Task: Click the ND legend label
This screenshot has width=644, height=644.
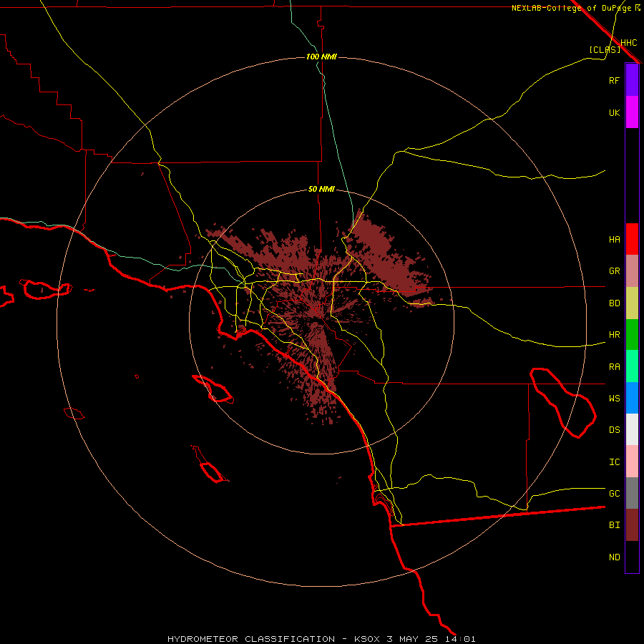Action: 614,557
